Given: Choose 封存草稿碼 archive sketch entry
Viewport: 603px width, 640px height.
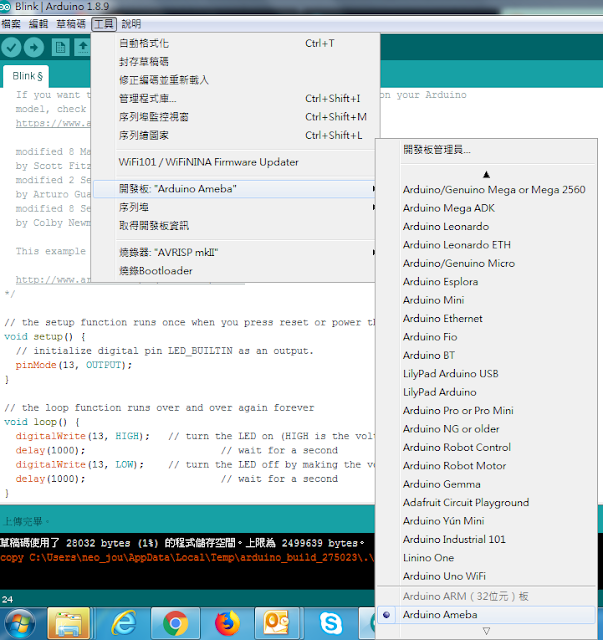Looking at the screenshot, I should 234,62.
